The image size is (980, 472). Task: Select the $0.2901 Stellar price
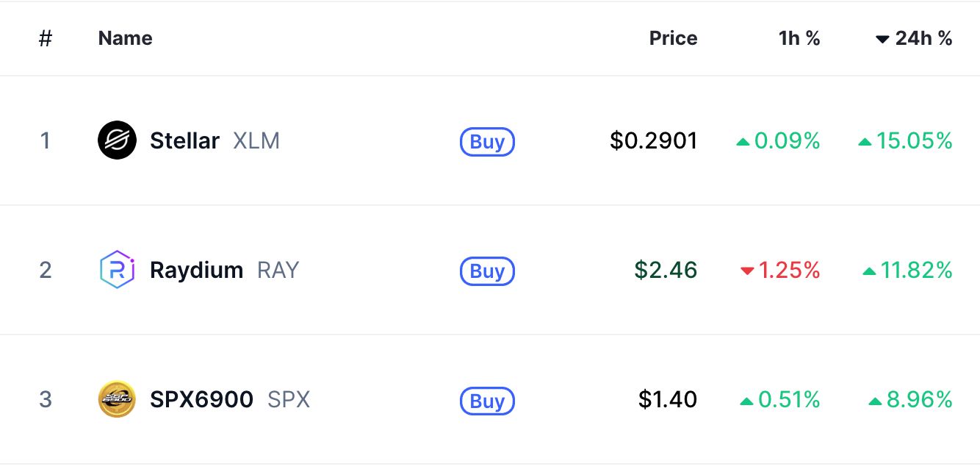(654, 140)
